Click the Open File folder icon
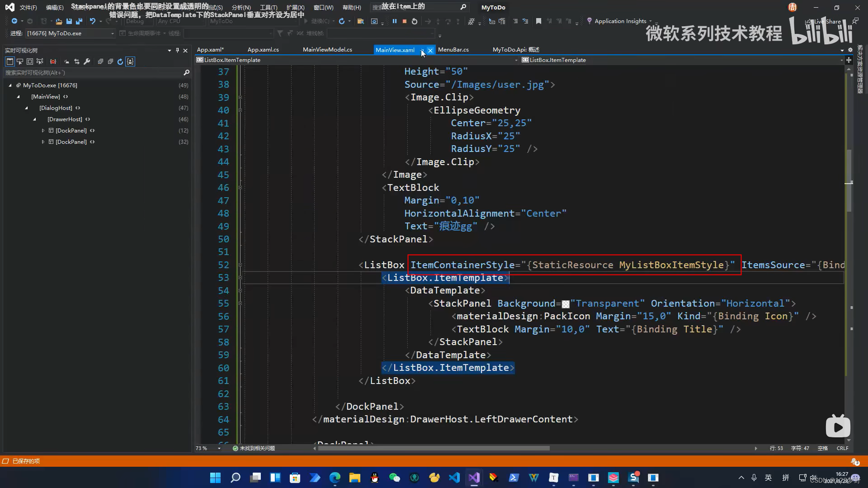This screenshot has height=488, width=868. [59, 21]
